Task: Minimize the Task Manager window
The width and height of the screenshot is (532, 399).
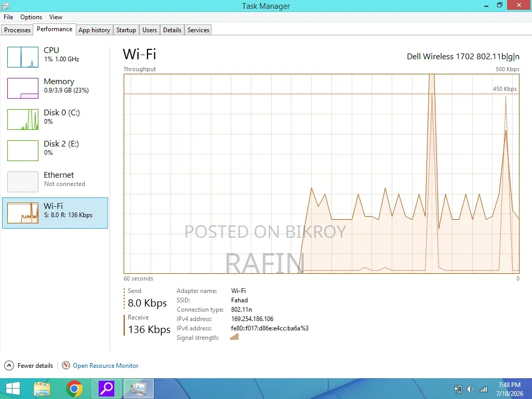Action: pos(486,6)
